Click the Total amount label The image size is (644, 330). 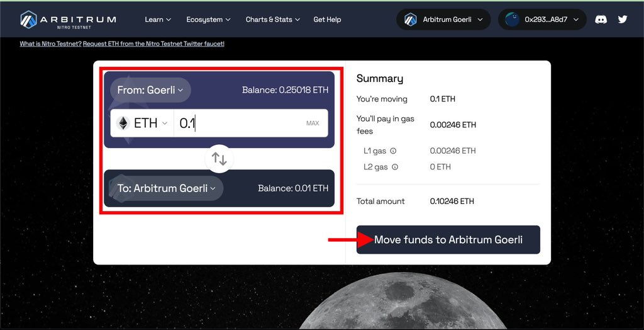[380, 201]
